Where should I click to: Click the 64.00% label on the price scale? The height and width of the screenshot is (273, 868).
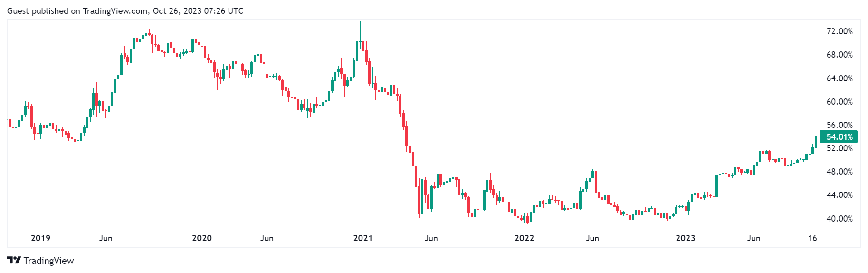839,78
